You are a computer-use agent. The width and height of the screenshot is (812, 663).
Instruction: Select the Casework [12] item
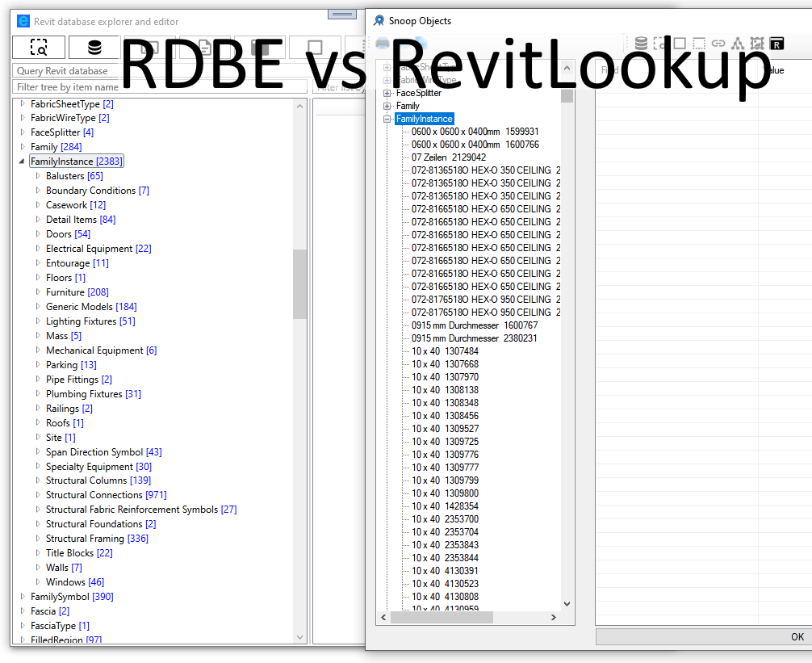pos(76,204)
